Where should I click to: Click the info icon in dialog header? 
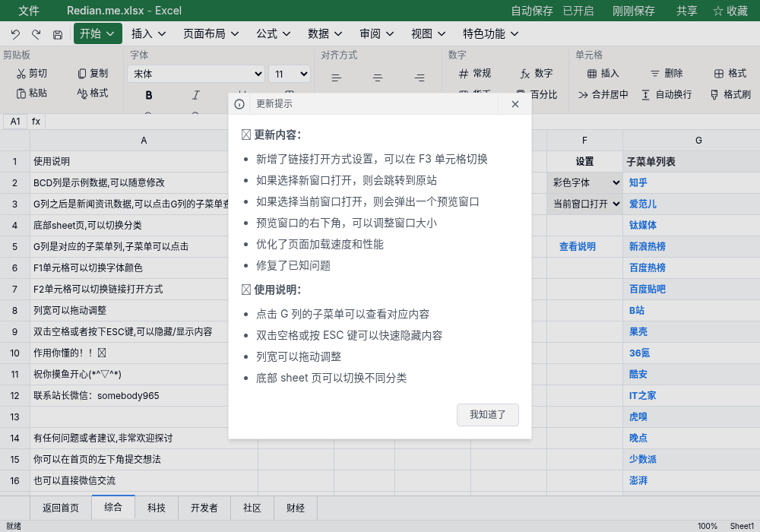tap(239, 104)
